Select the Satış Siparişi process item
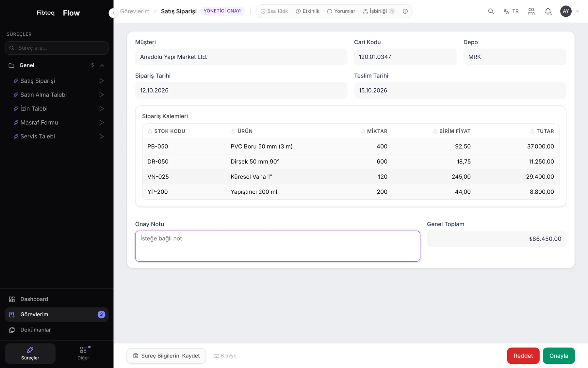This screenshot has width=588, height=368. point(38,81)
